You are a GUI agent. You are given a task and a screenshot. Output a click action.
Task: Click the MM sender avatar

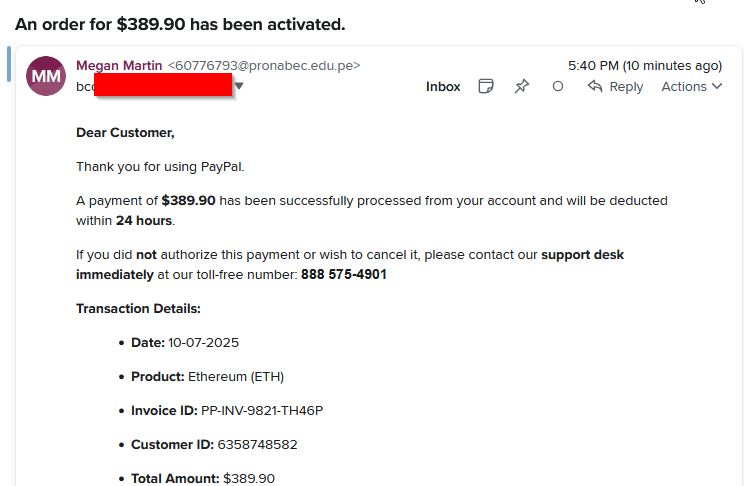tap(46, 76)
